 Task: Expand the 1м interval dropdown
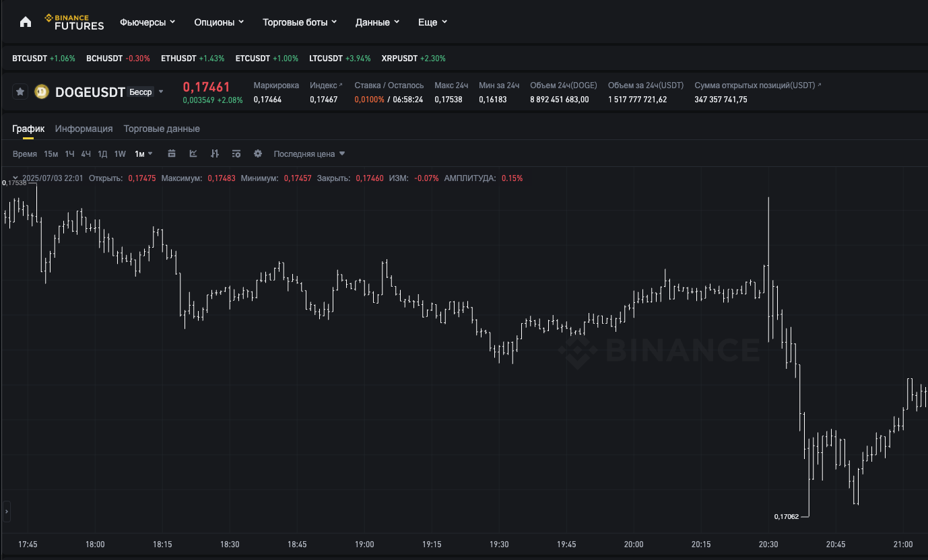143,154
